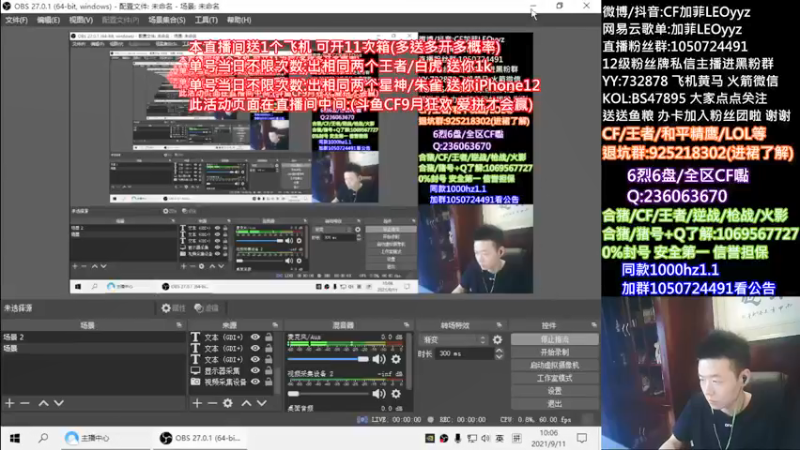Lock the 显示器采集 source
Screen dimensions: 800x450
[268, 371]
